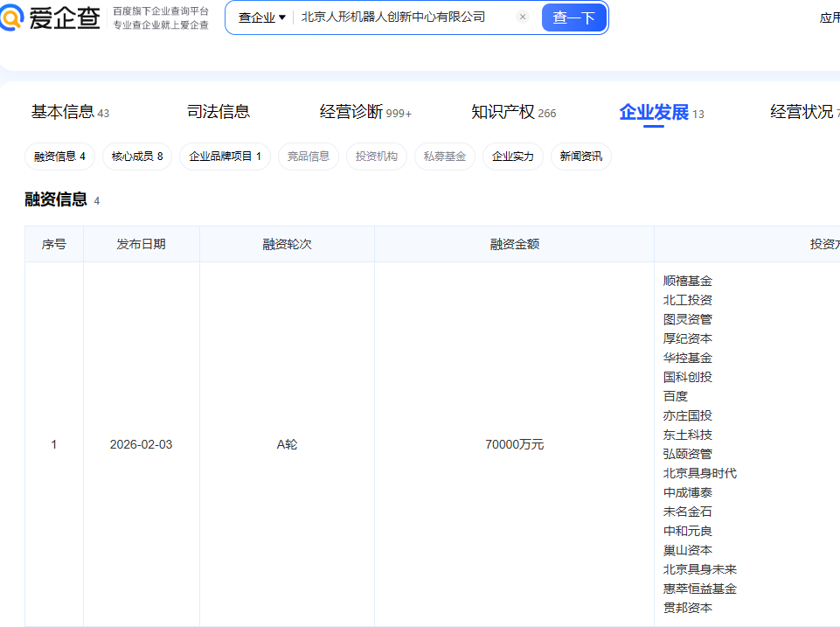
Task: Click the 发布日期 column header
Action: coord(142,244)
